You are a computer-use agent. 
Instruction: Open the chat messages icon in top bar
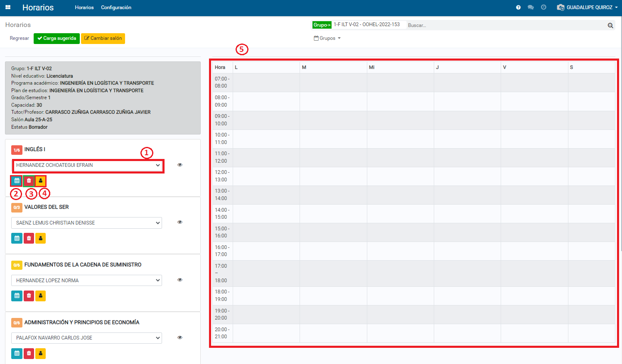[531, 7]
